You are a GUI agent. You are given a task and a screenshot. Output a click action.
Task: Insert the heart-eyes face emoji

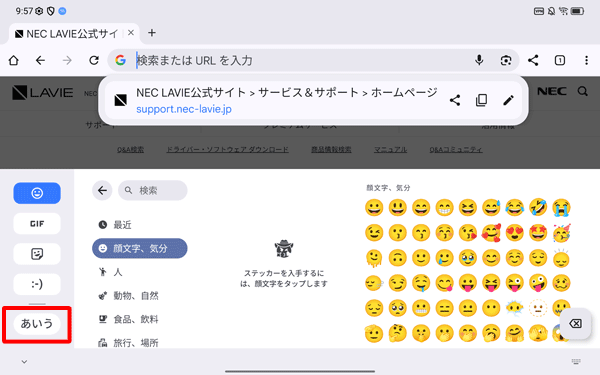click(x=515, y=233)
